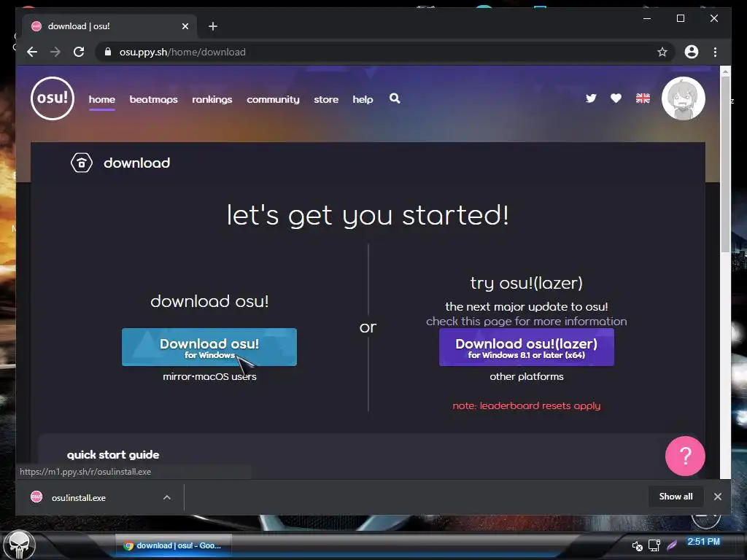The width and height of the screenshot is (747, 560).
Task: Open the user avatar profile menu
Action: [683, 98]
